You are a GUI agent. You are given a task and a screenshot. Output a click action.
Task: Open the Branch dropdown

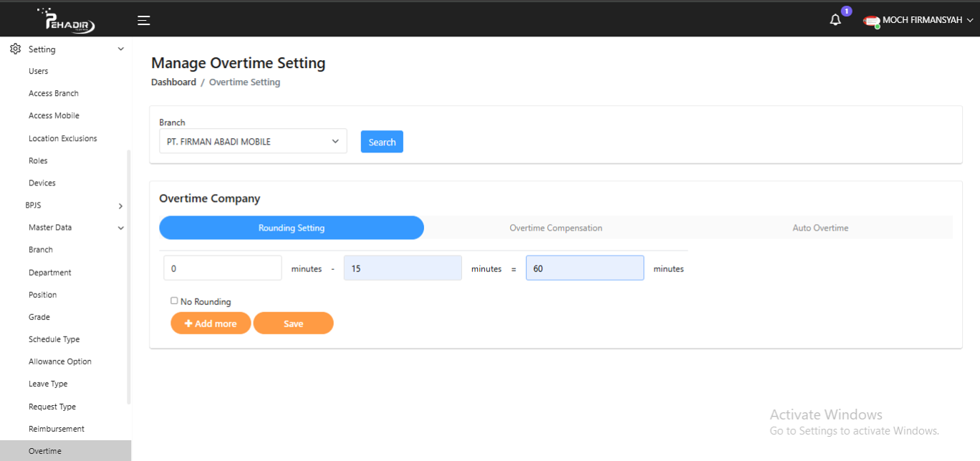253,142
